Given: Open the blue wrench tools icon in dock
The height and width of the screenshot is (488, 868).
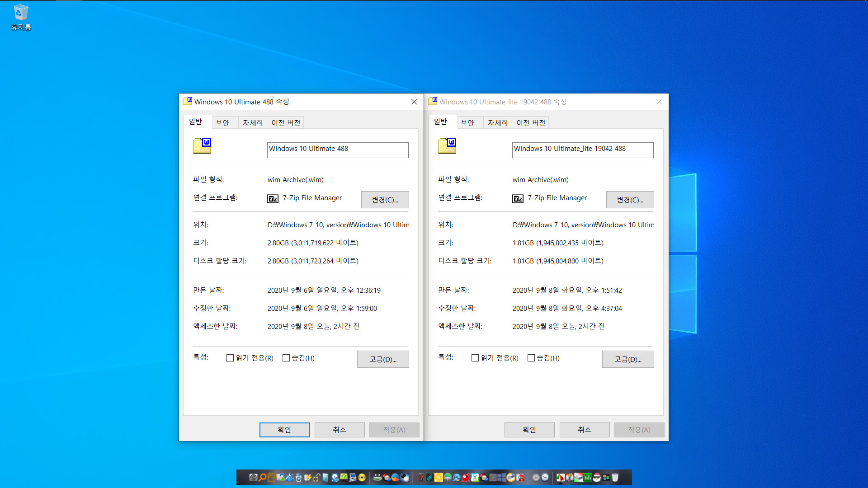Looking at the screenshot, I should pyautogui.click(x=289, y=477).
